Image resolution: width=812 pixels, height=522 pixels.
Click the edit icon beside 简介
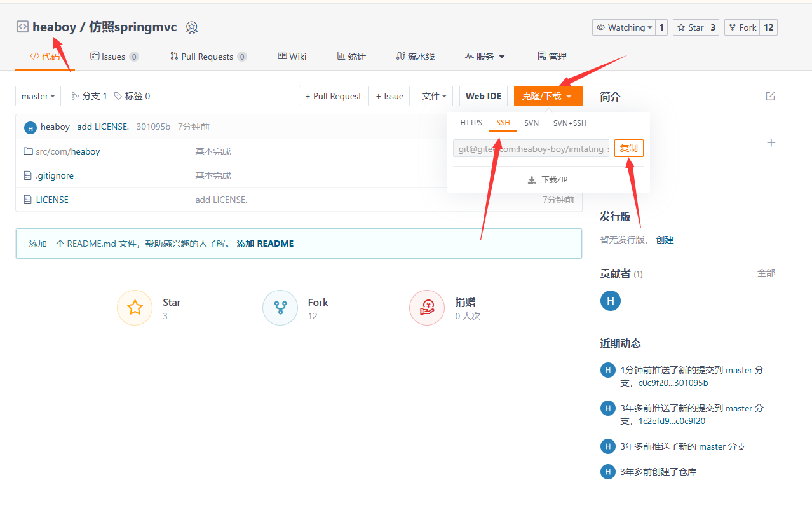(770, 96)
